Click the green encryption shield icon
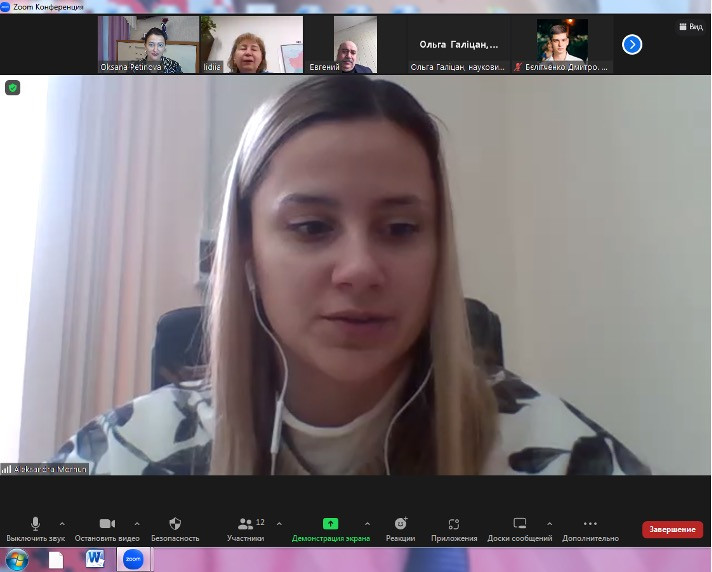Viewport: 712px width, 572px height. pos(13,88)
